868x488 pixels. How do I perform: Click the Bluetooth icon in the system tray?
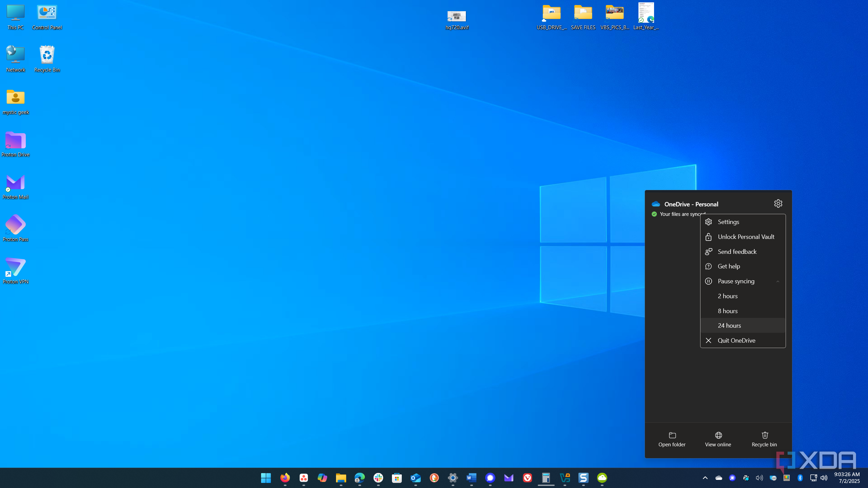pos(800,478)
